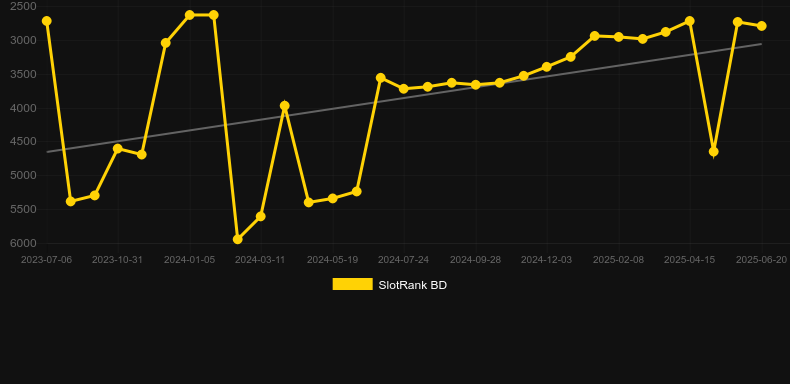Select the data point at 2025-04-15
This screenshot has height=384, width=790.
click(690, 21)
